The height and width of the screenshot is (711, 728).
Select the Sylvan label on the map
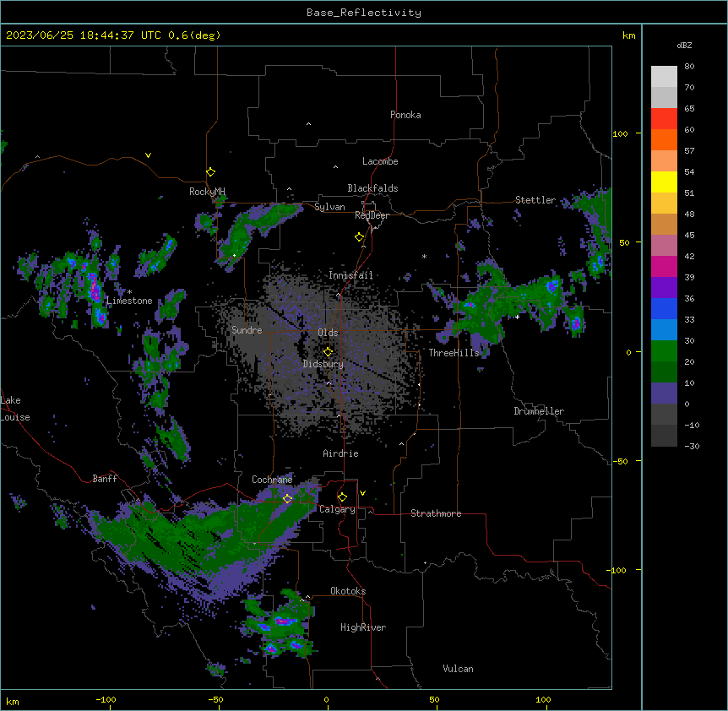[329, 207]
